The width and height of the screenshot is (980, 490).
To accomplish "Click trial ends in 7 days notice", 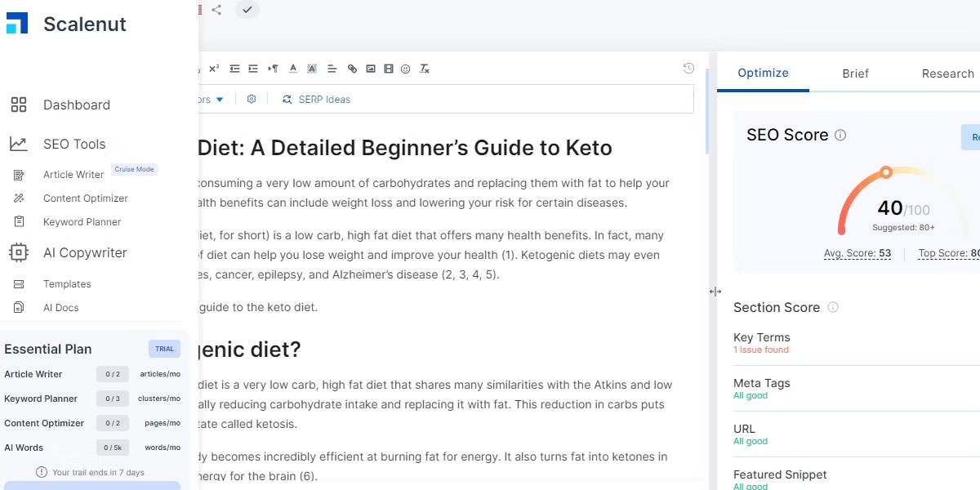I will coord(91,472).
